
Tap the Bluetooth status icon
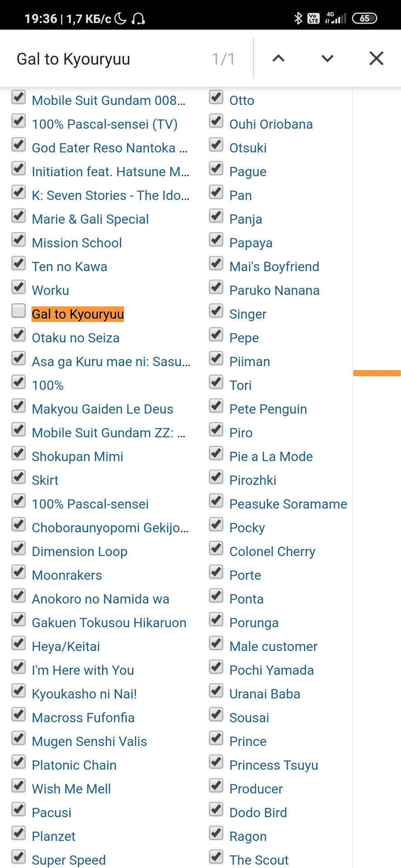click(x=298, y=18)
